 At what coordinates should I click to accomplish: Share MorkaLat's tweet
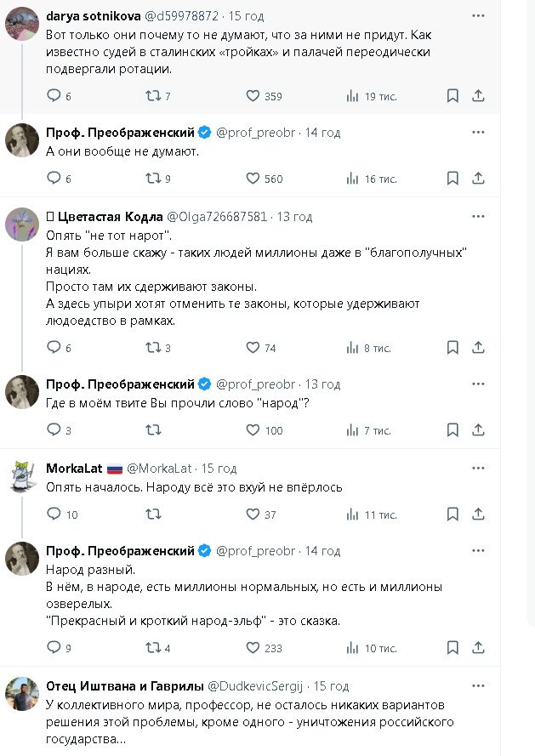coord(479,514)
